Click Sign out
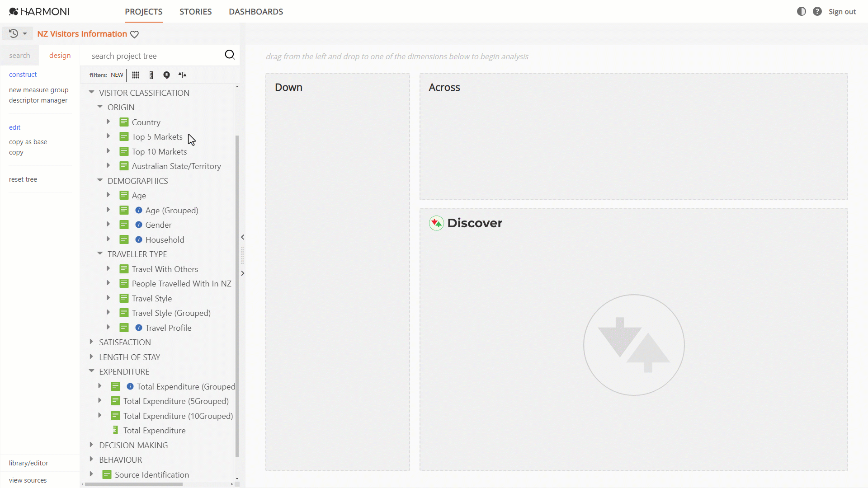Viewport: 868px width, 488px height. tap(842, 12)
